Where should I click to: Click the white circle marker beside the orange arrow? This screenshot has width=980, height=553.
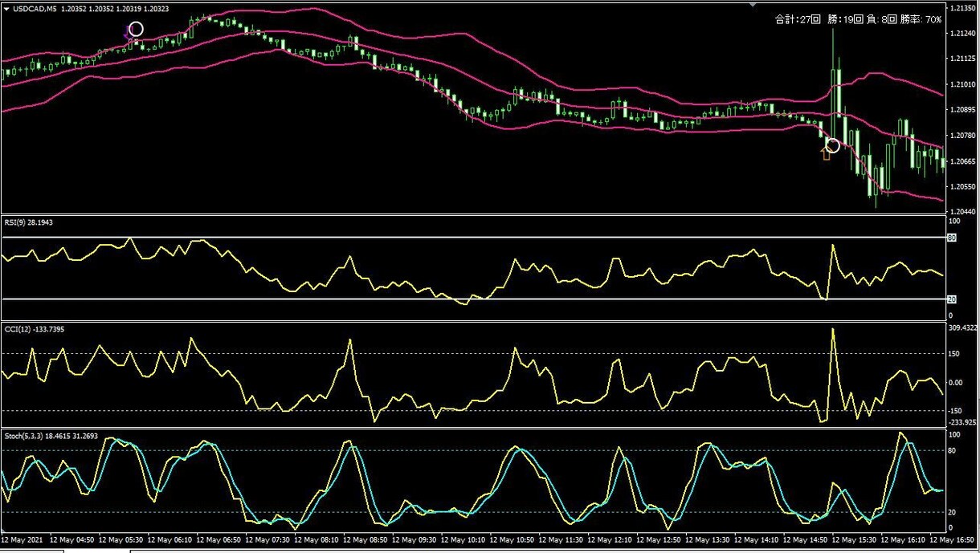point(833,146)
